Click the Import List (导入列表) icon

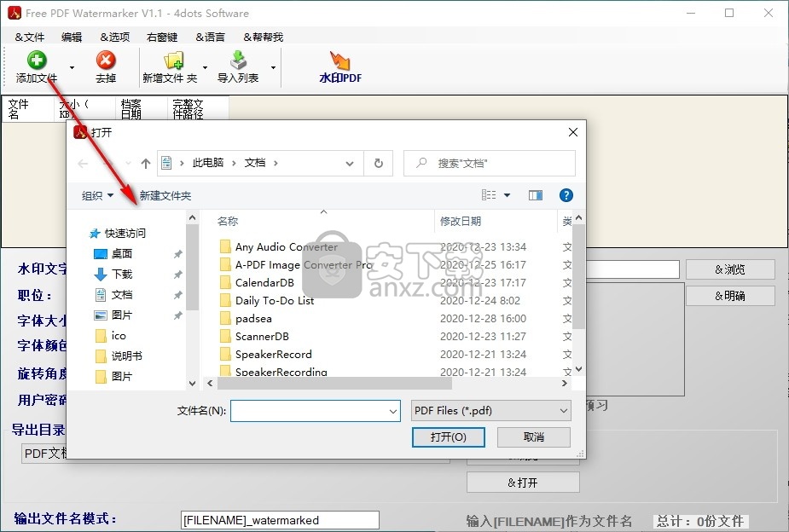click(x=238, y=61)
